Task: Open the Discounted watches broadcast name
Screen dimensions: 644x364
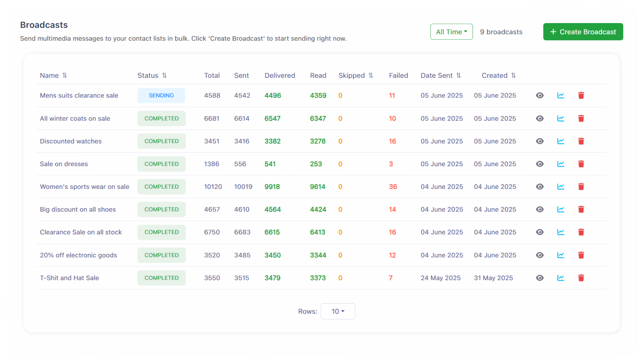Action: coord(71,141)
